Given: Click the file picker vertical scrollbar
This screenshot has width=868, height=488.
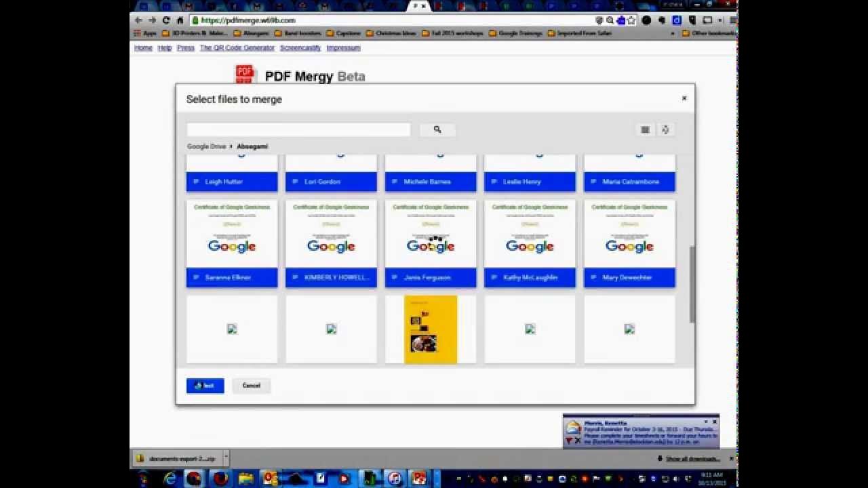Looking at the screenshot, I should [x=692, y=284].
